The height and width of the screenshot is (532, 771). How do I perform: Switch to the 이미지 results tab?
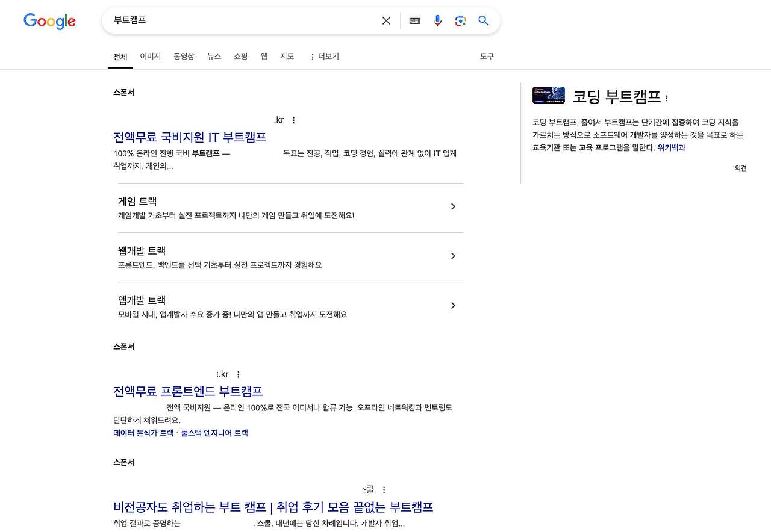150,56
